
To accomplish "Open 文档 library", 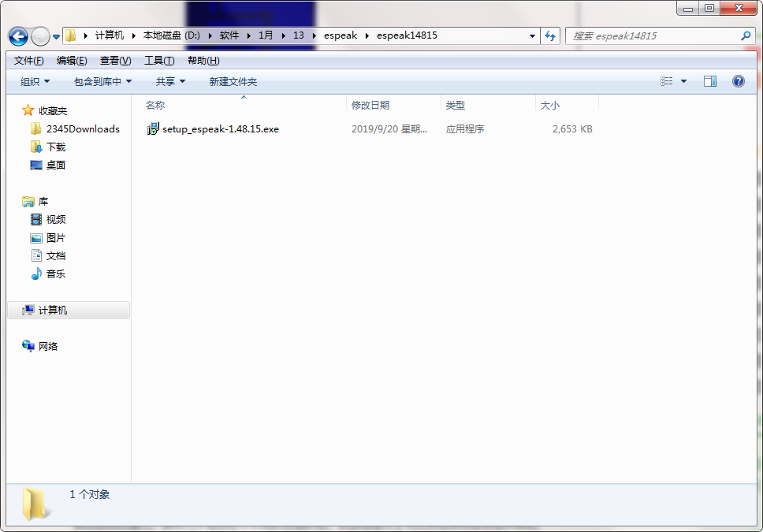I will [55, 256].
